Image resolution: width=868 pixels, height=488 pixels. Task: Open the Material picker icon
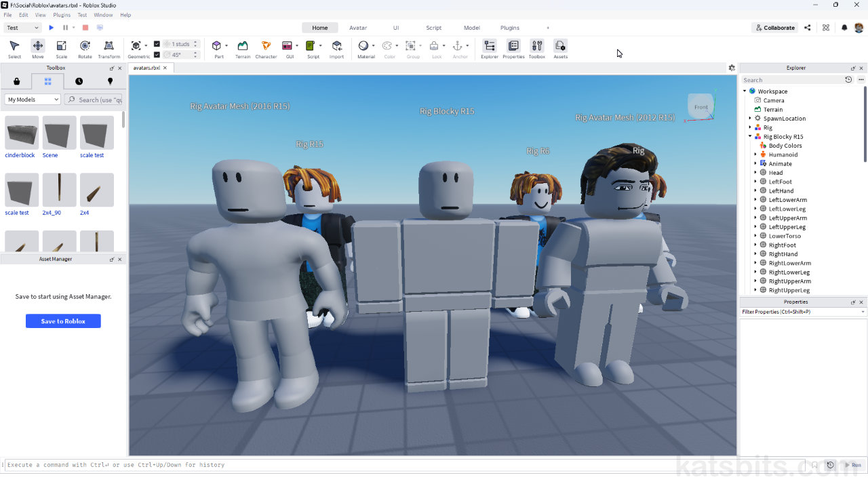(x=363, y=46)
